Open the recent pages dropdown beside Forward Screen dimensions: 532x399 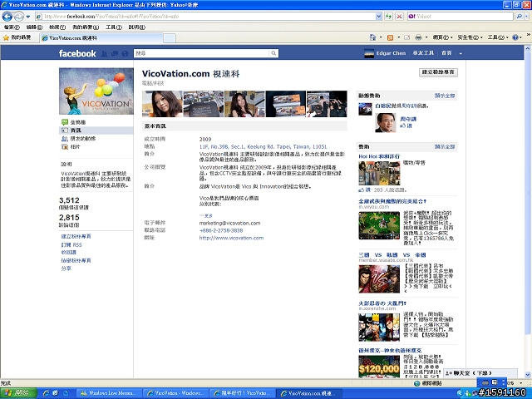[27, 17]
